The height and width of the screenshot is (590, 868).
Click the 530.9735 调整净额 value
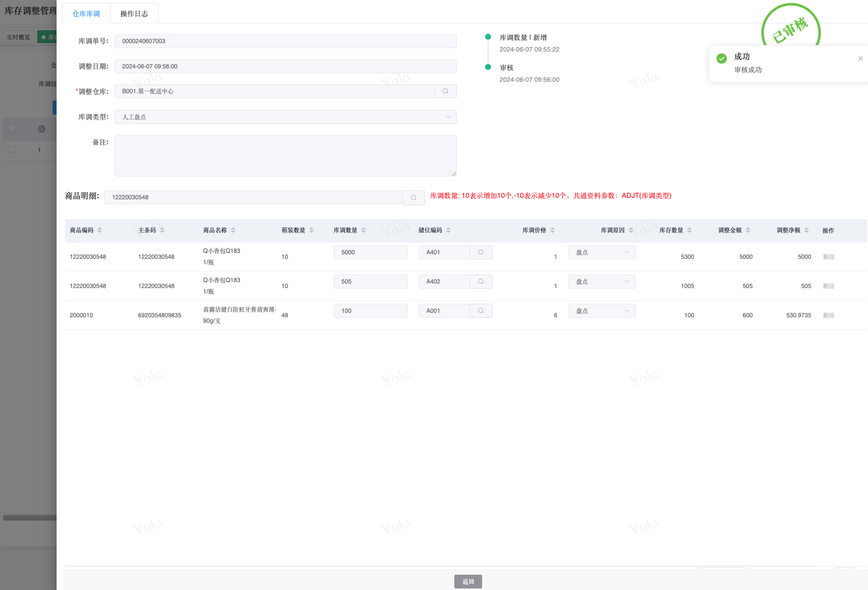click(x=799, y=315)
